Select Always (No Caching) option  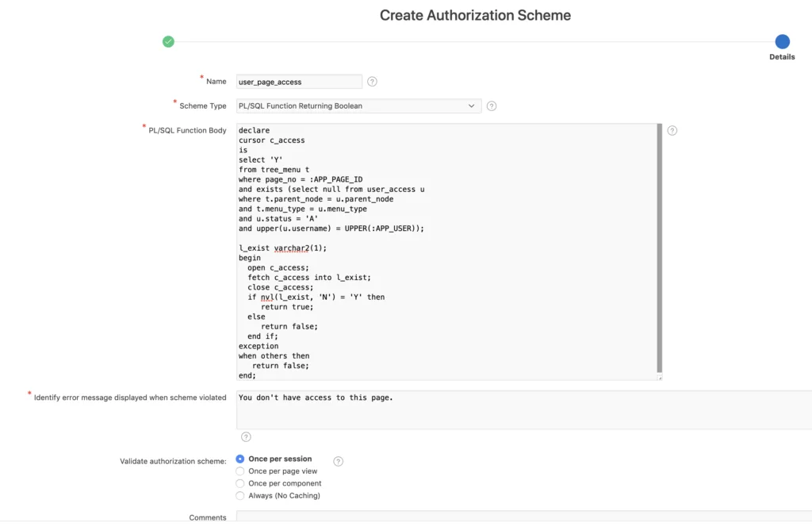[239, 496]
